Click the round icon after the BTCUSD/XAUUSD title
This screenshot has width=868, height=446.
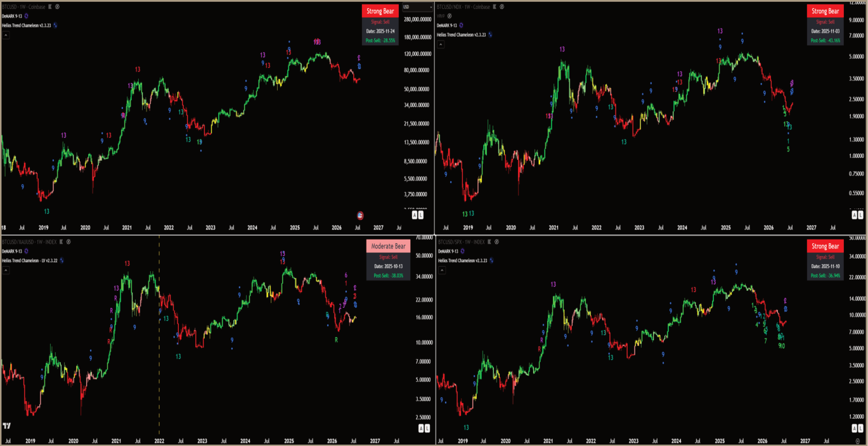(68, 241)
